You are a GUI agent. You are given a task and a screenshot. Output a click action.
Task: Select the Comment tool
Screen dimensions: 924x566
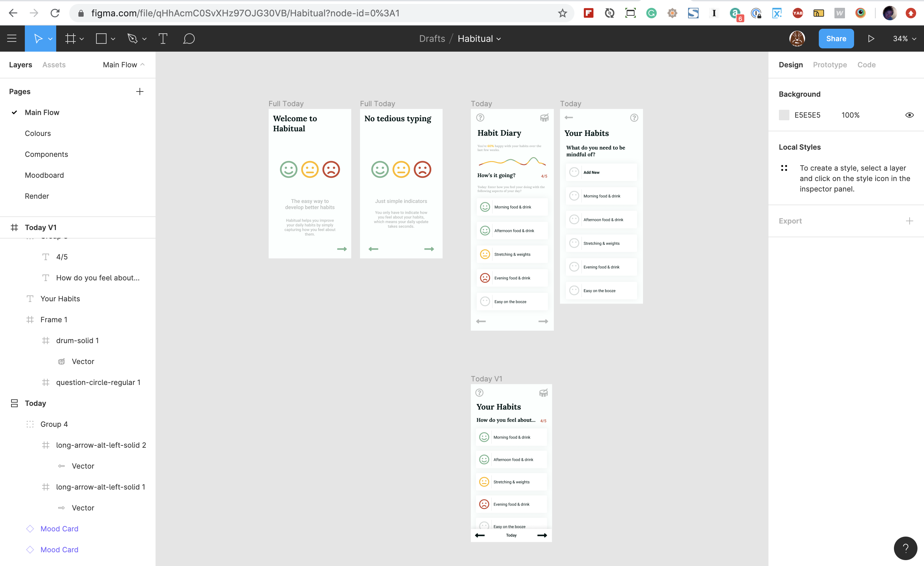(x=189, y=39)
